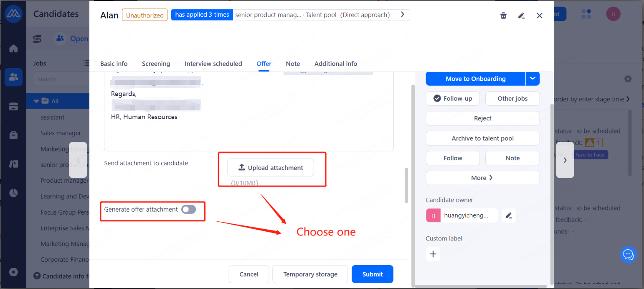Click the delete candidate trash icon
The image size is (644, 289).
pos(503,15)
